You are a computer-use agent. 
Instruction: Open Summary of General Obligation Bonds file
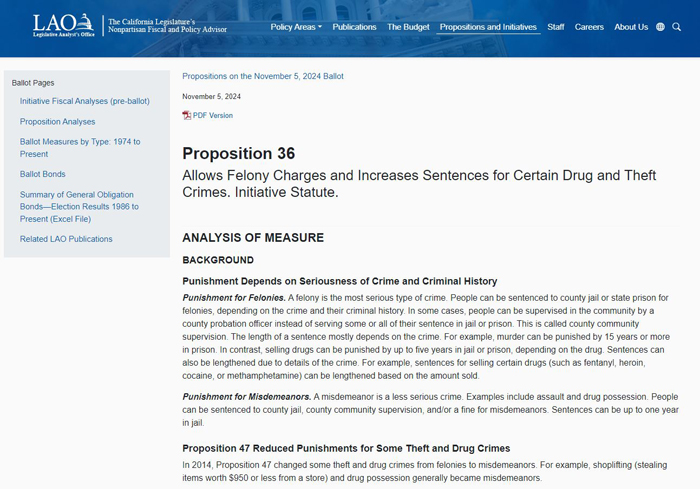[x=79, y=207]
